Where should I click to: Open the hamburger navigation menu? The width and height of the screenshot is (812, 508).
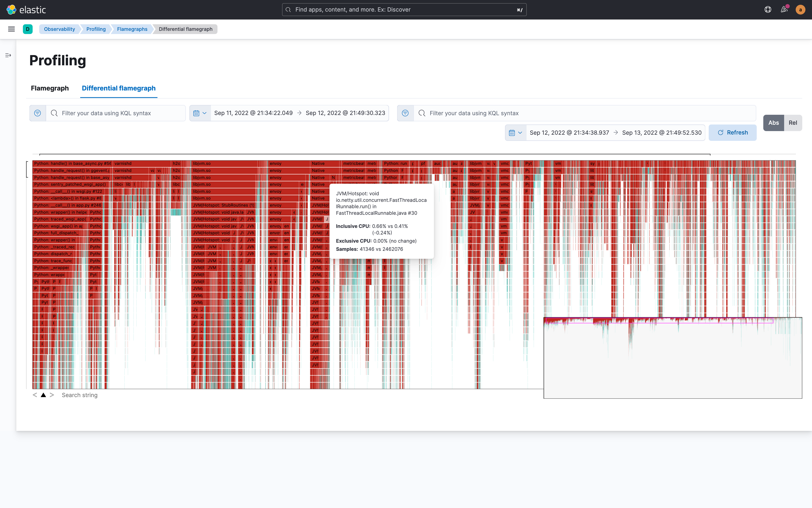pos(11,29)
